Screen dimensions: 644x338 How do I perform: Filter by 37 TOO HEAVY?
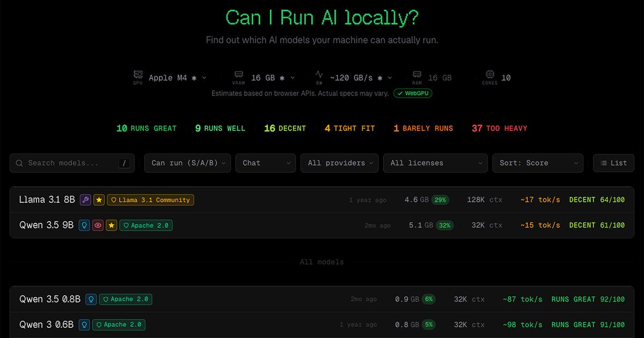pos(500,128)
